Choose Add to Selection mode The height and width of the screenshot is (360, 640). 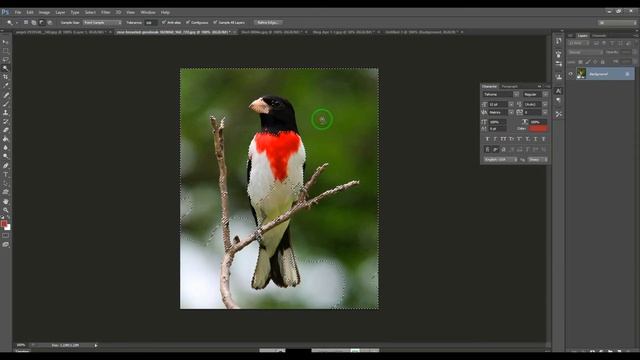click(34, 22)
